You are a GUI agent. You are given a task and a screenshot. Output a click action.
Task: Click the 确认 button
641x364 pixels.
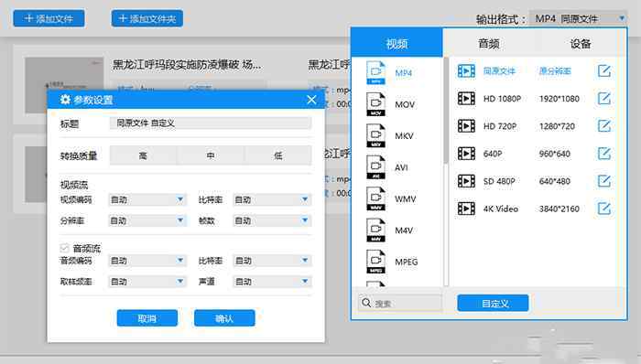[x=224, y=318]
